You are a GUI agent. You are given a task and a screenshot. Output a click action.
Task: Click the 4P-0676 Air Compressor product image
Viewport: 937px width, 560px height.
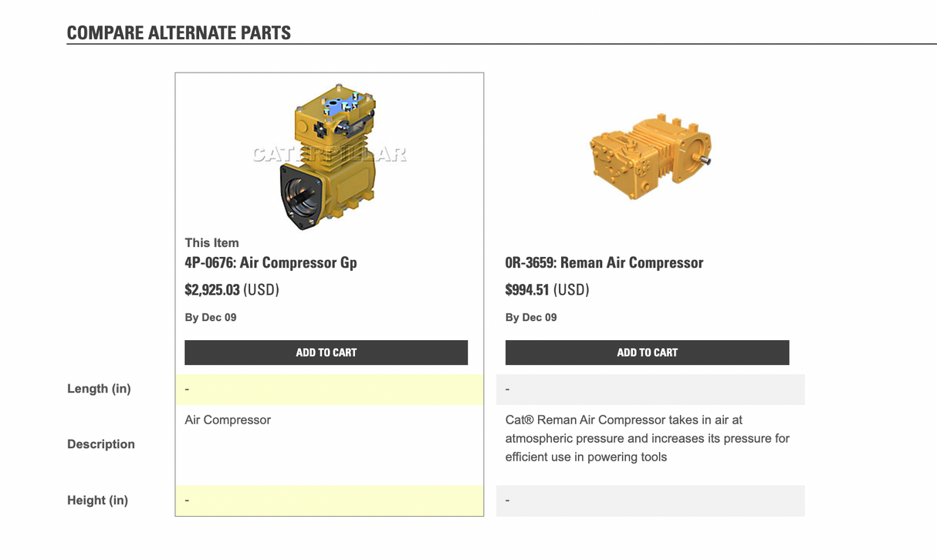[x=329, y=154]
